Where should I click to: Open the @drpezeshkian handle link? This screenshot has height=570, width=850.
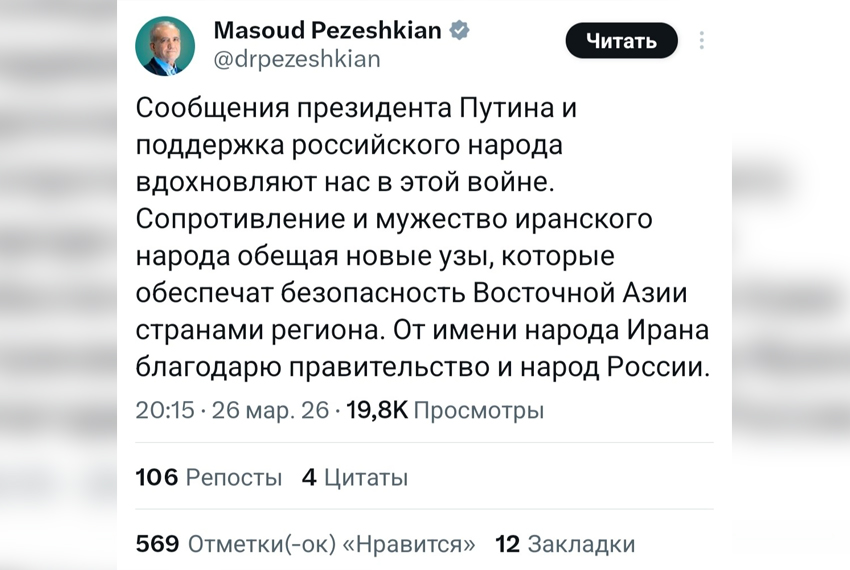click(297, 59)
